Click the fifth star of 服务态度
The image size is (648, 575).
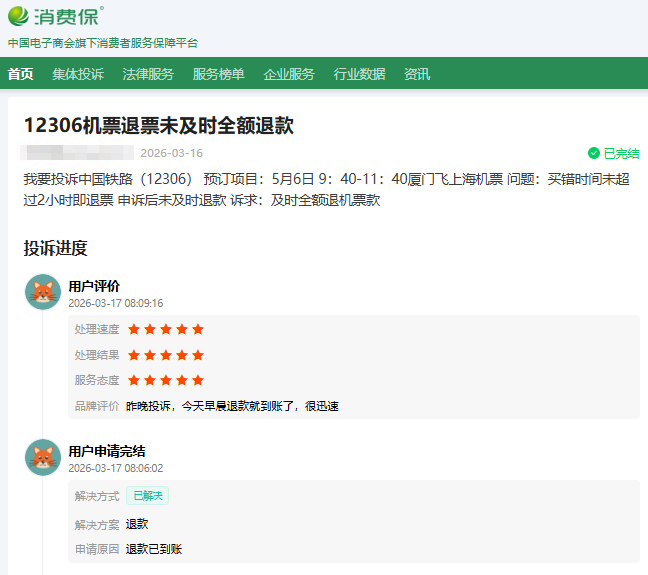(198, 380)
